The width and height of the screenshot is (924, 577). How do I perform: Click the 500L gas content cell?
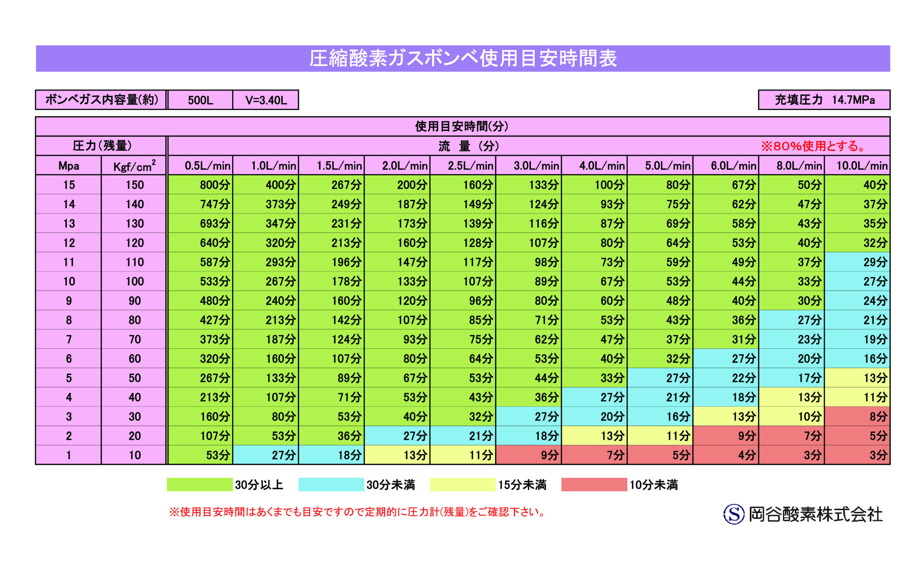pyautogui.click(x=200, y=100)
